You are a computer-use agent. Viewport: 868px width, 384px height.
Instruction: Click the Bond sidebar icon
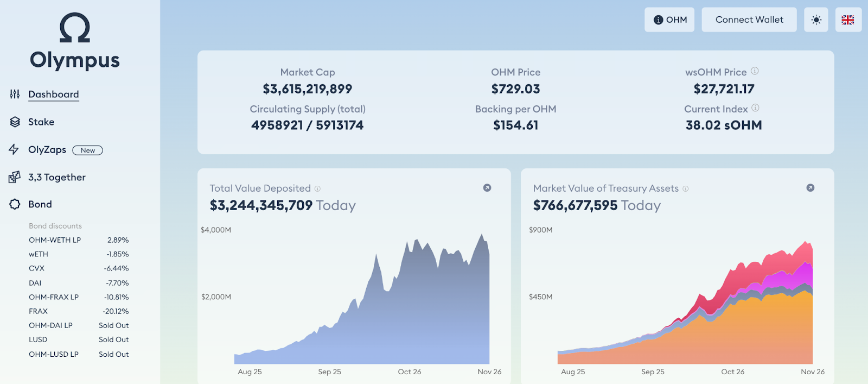15,204
